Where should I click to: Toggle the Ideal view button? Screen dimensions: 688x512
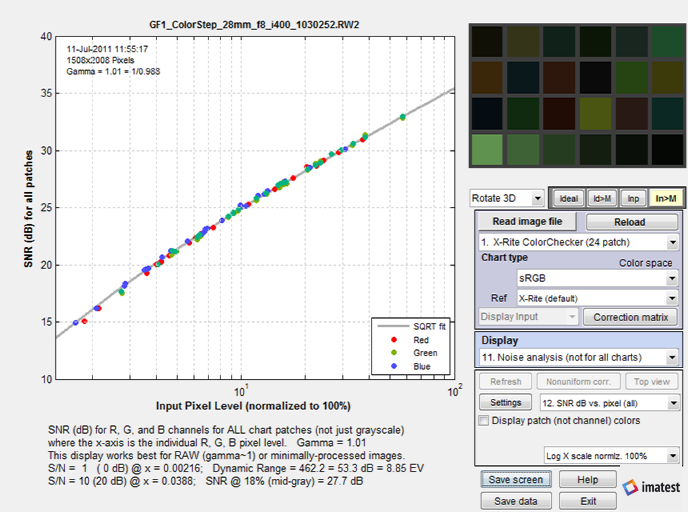(568, 199)
